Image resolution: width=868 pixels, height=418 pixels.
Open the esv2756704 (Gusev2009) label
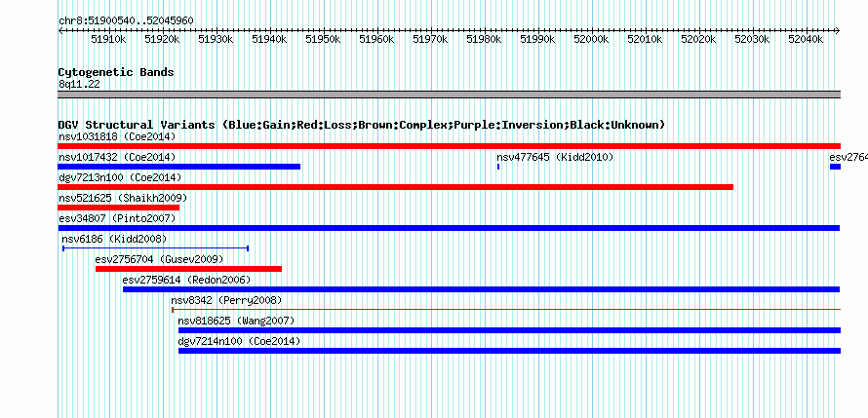(x=159, y=259)
